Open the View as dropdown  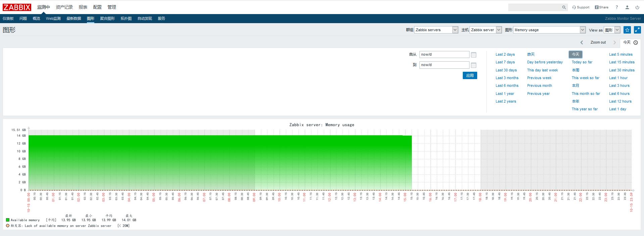612,30
